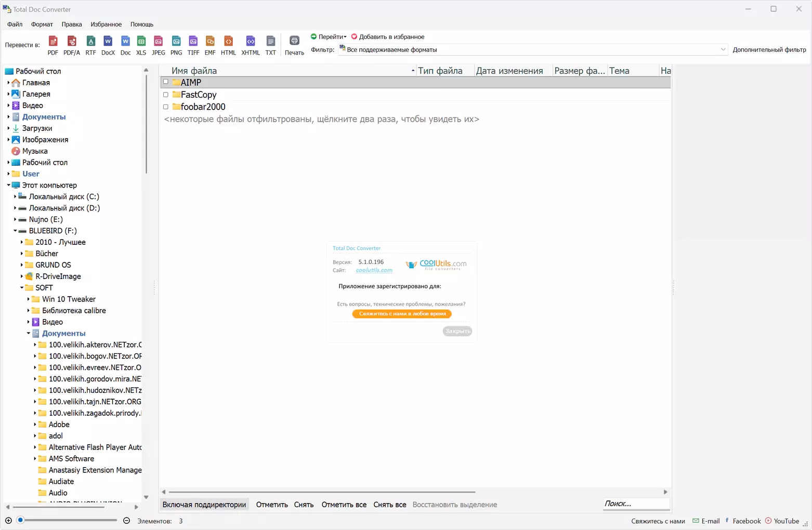Screen dimensions: 812x530
Task: Toggle Включая поддиректории option
Action: coord(204,505)
